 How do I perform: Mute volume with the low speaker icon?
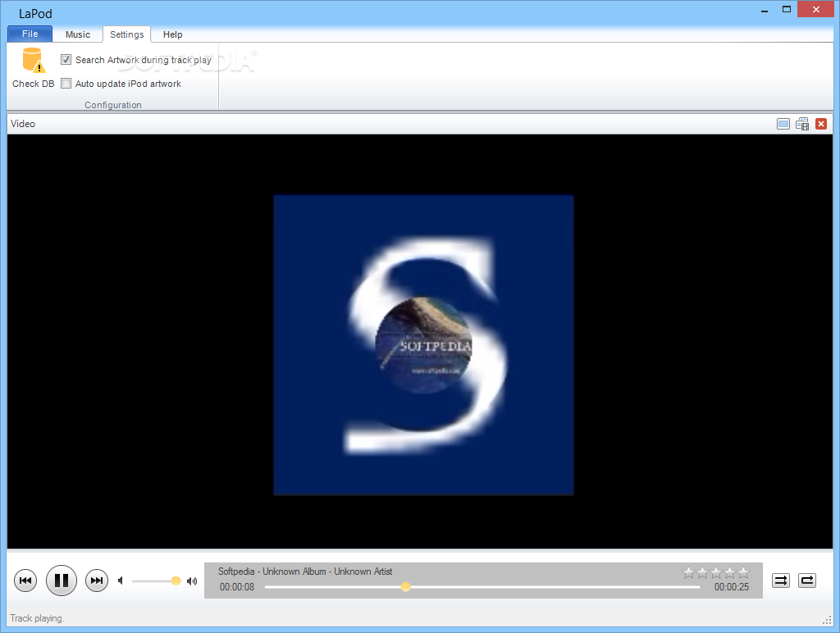(121, 581)
